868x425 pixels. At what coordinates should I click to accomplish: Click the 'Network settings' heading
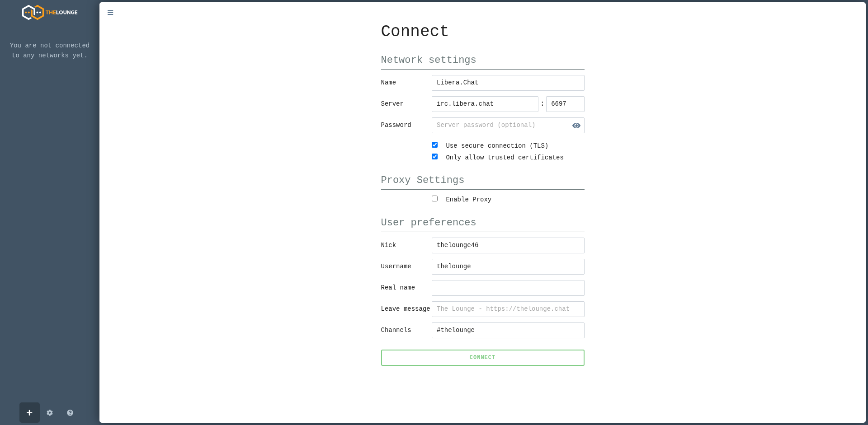point(428,60)
